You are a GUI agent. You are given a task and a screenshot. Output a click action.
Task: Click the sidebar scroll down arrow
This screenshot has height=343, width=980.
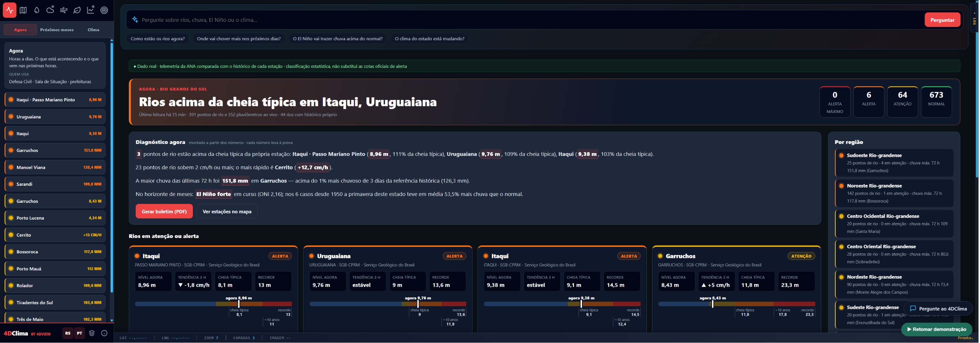point(112,320)
